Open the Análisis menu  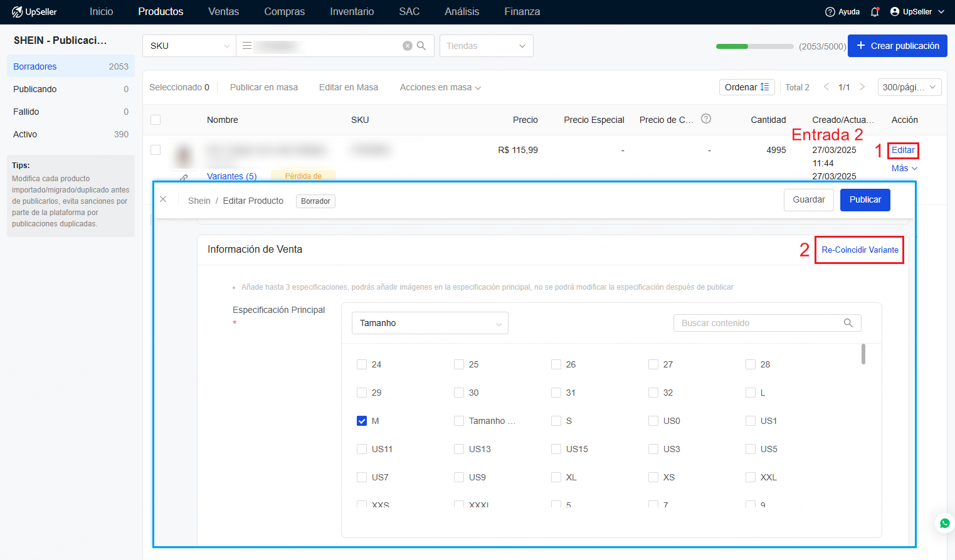462,12
